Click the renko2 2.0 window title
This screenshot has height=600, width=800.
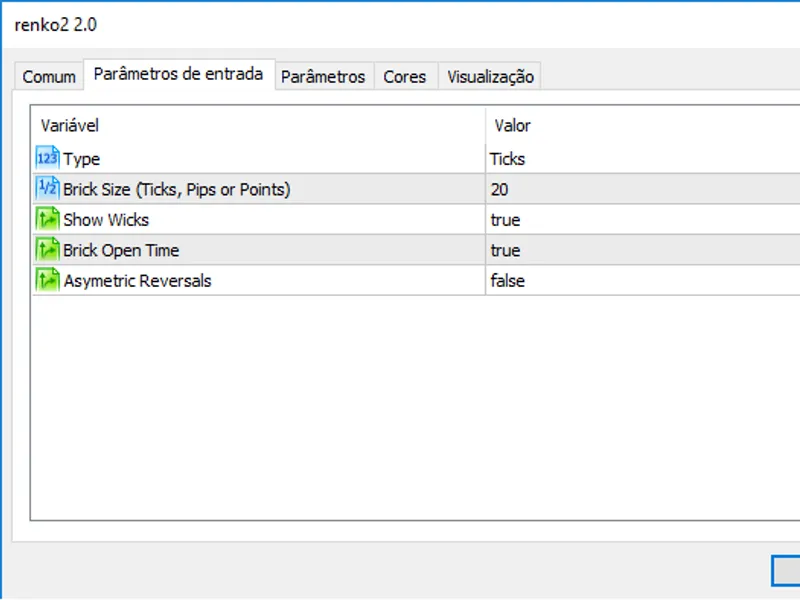click(56, 24)
